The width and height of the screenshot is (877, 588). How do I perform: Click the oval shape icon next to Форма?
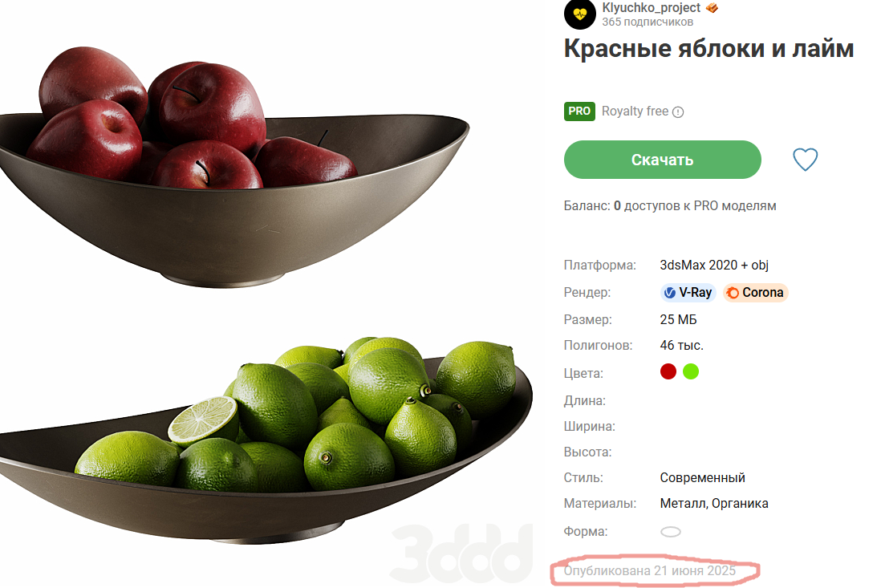(x=670, y=532)
